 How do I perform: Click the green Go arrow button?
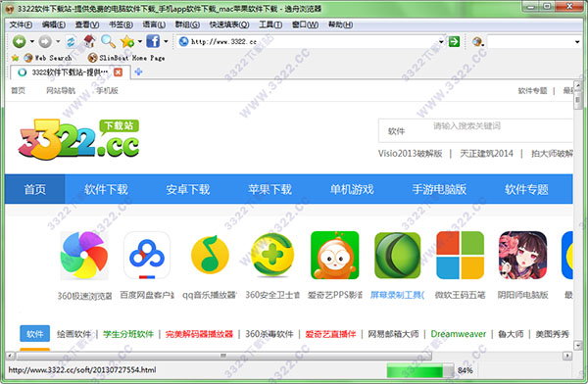pos(454,41)
